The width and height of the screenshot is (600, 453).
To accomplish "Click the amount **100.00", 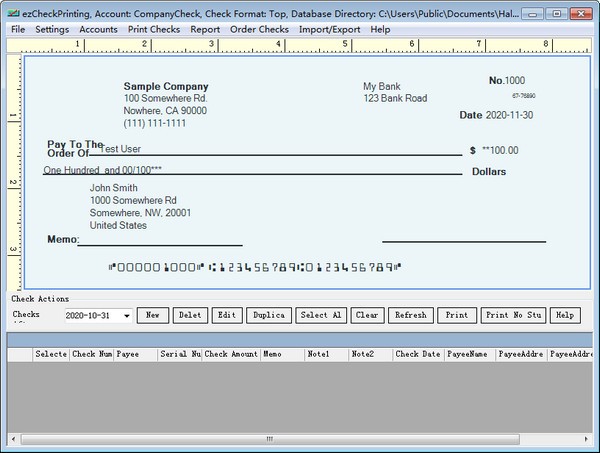I will pyautogui.click(x=500, y=150).
